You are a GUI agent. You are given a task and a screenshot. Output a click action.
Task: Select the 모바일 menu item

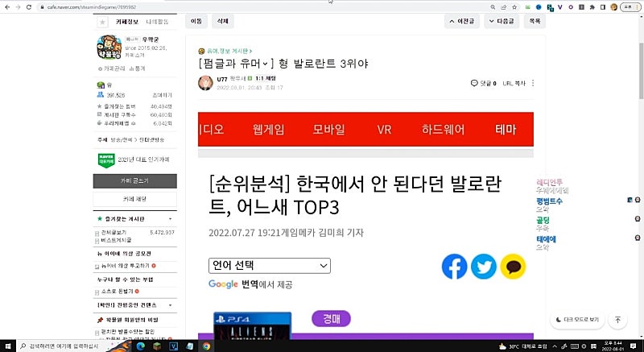point(328,130)
